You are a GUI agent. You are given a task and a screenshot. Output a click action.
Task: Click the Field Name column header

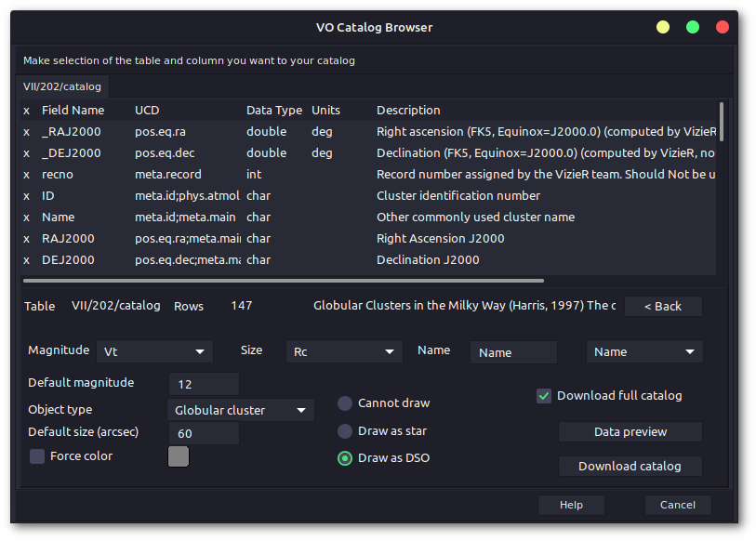(73, 111)
